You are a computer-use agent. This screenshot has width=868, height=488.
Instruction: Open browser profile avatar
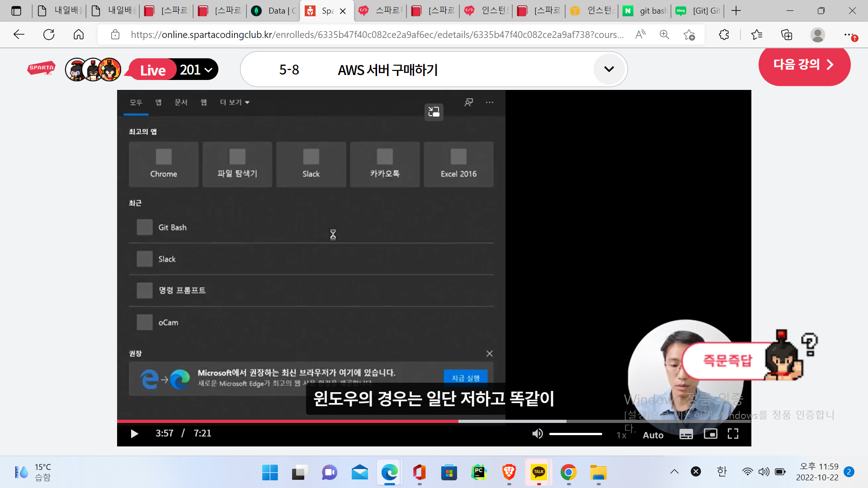tap(817, 34)
